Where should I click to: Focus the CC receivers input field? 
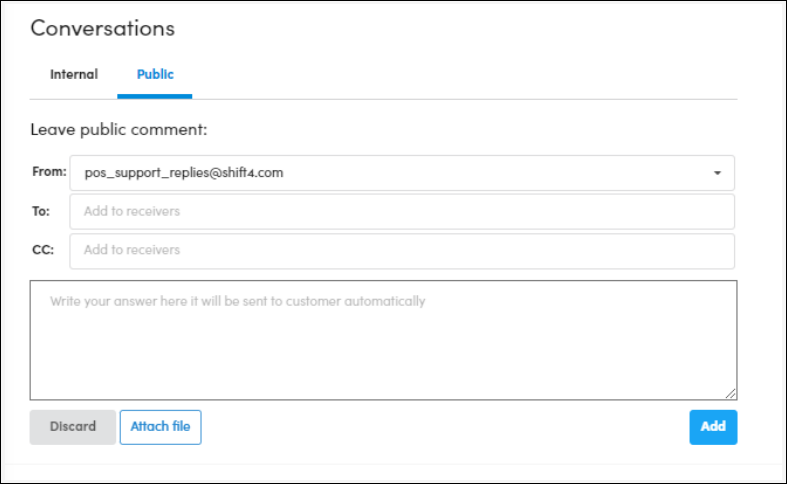click(402, 250)
